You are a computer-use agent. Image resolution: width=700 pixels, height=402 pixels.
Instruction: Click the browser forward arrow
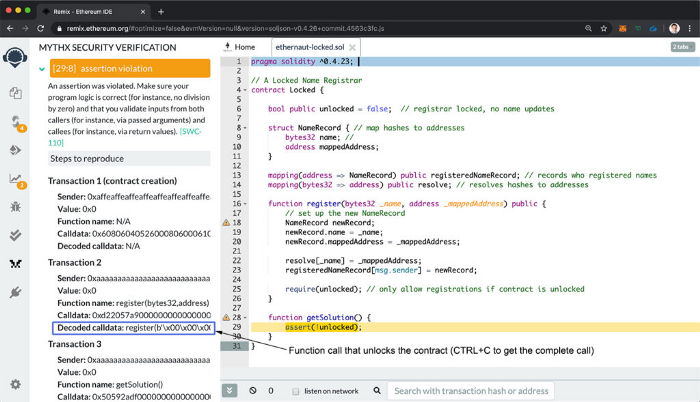tap(25, 28)
